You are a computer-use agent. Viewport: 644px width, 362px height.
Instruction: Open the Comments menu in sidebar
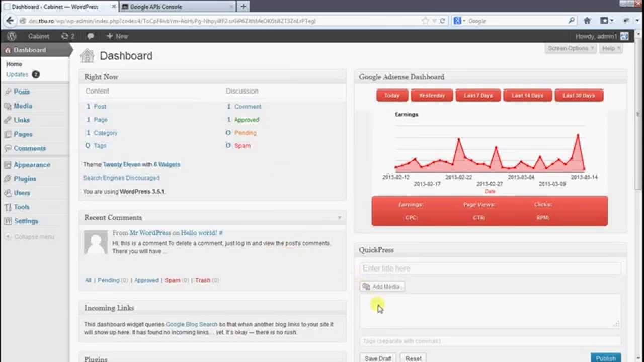(30, 148)
